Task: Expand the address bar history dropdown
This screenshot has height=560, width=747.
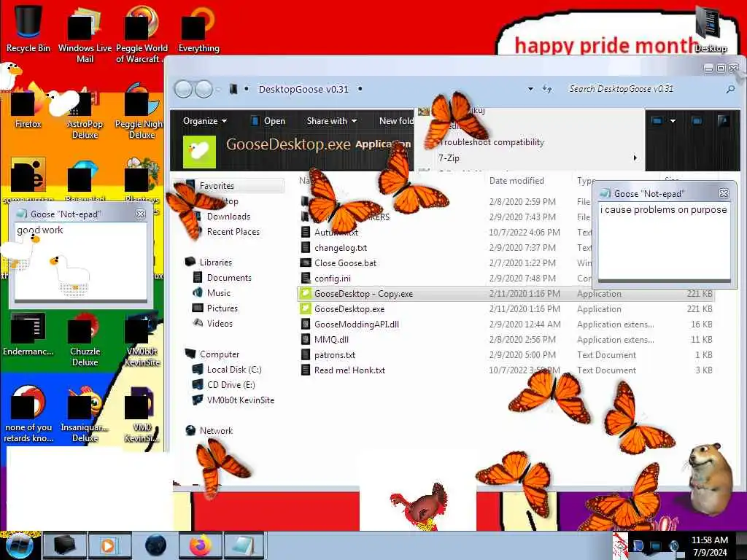Action: 530,89
